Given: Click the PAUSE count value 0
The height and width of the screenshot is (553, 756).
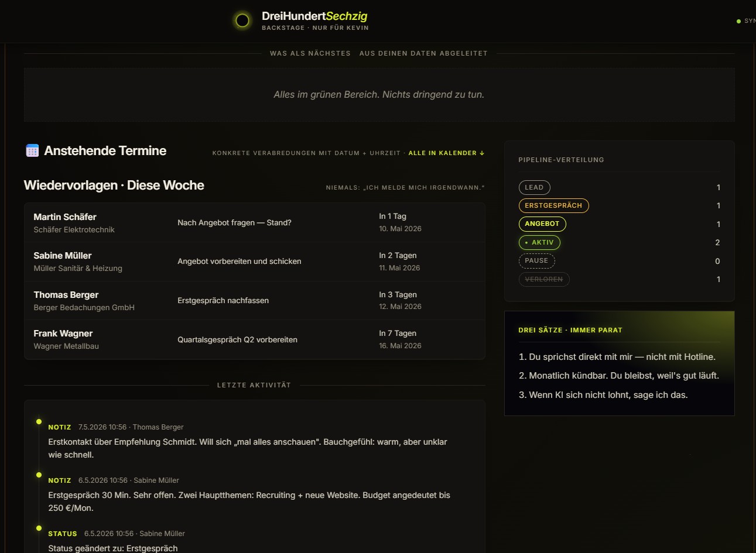Looking at the screenshot, I should click(717, 262).
